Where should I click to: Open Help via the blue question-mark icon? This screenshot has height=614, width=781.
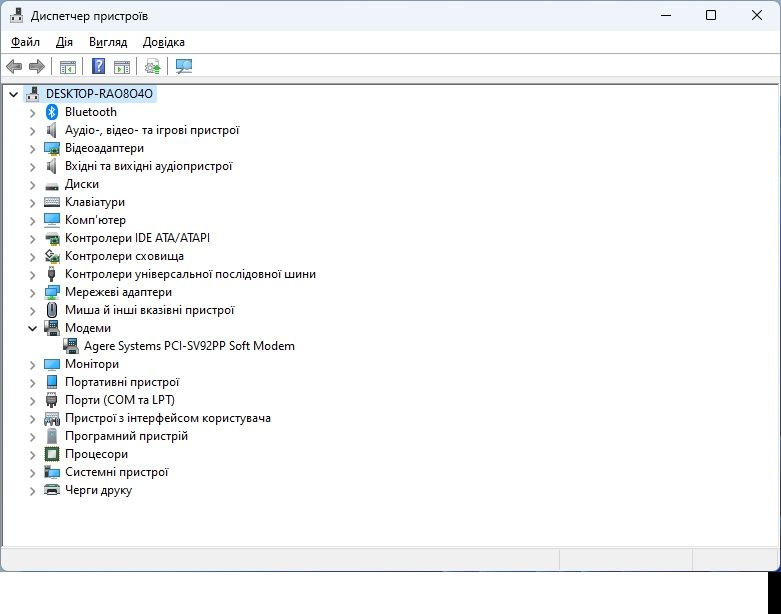click(x=99, y=66)
